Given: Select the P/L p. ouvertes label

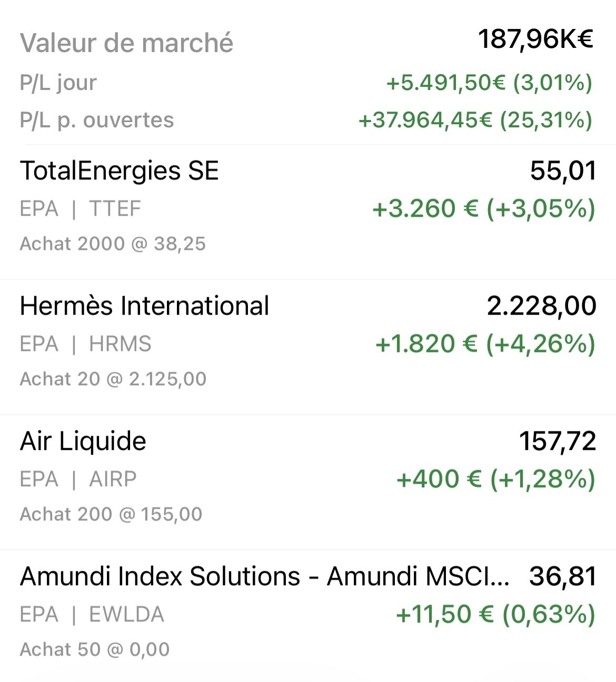Looking at the screenshot, I should click(97, 121).
